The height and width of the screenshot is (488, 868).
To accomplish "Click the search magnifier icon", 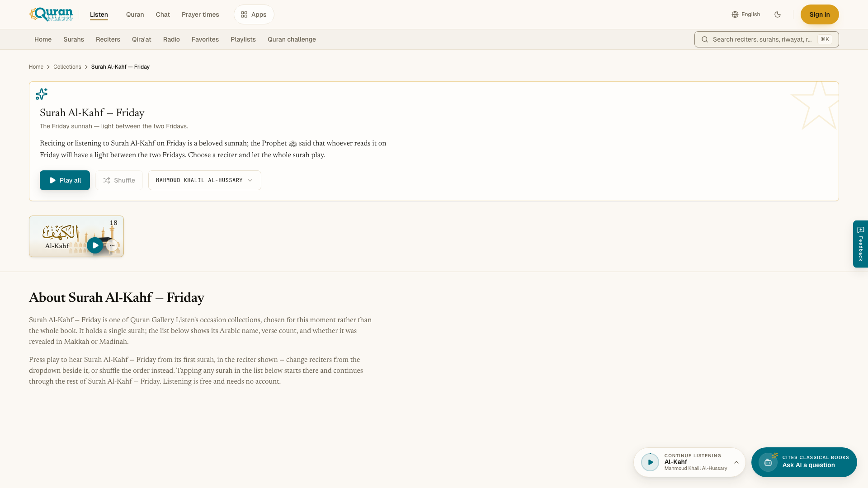I will (705, 39).
